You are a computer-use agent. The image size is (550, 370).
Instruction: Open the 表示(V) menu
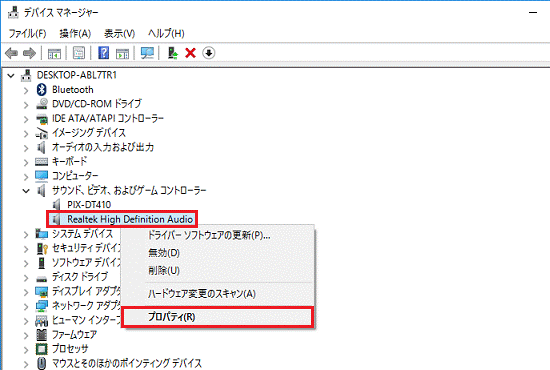[x=119, y=34]
